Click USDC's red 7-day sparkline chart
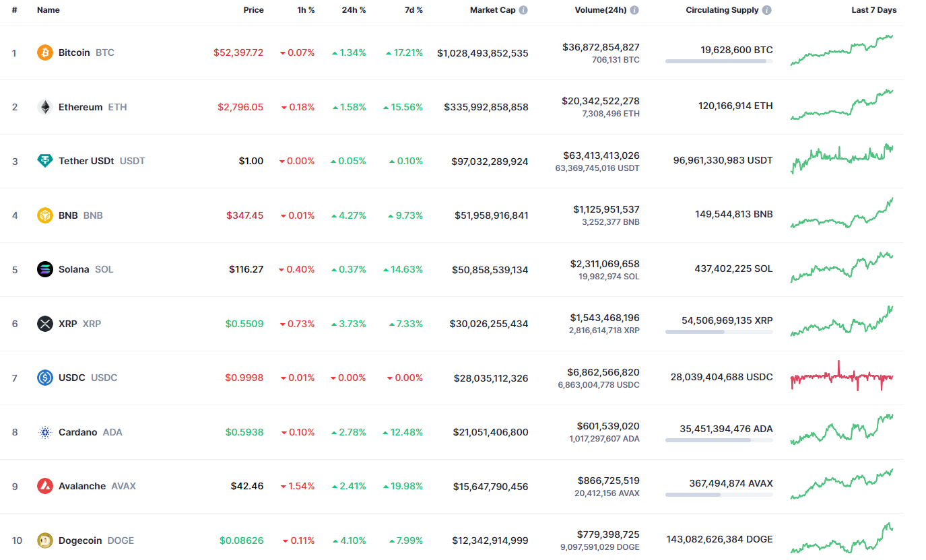Screen dimensions: 926x560 842,377
